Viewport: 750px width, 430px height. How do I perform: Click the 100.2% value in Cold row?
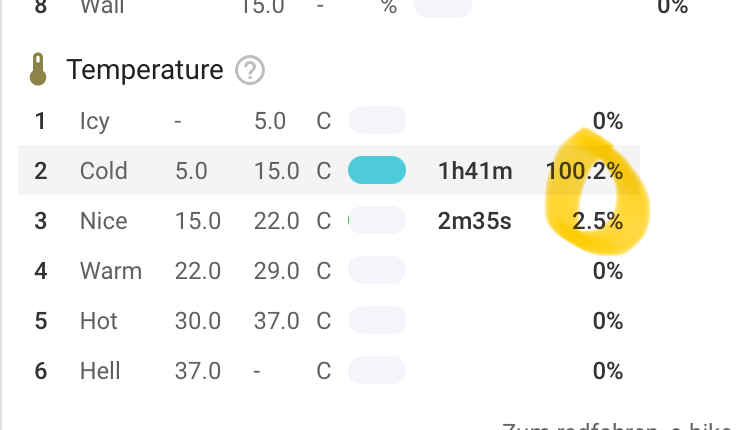coord(584,171)
